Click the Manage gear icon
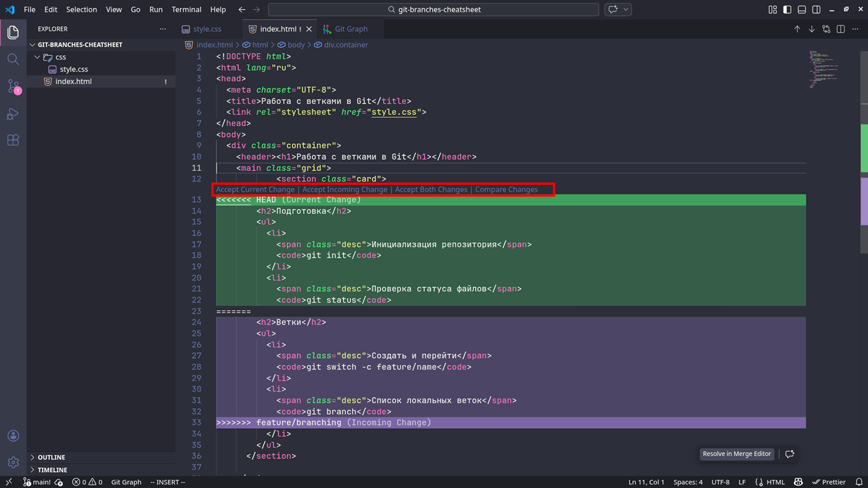This screenshot has width=868, height=488. tap(14, 462)
